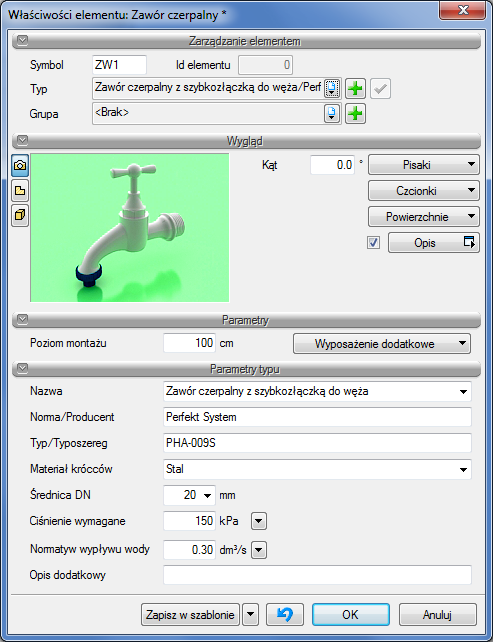Expand Wyposażenie dodatkowe menu
This screenshot has height=642, width=493.
(382, 344)
